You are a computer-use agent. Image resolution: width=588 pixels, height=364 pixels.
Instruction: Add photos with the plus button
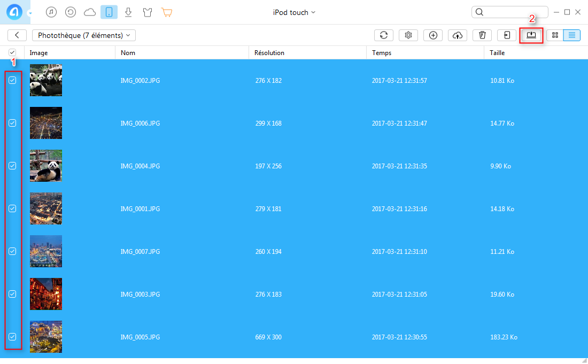(433, 35)
